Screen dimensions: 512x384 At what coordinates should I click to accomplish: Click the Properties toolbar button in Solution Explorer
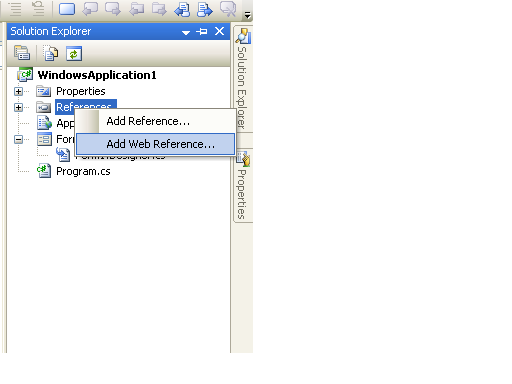[22, 53]
